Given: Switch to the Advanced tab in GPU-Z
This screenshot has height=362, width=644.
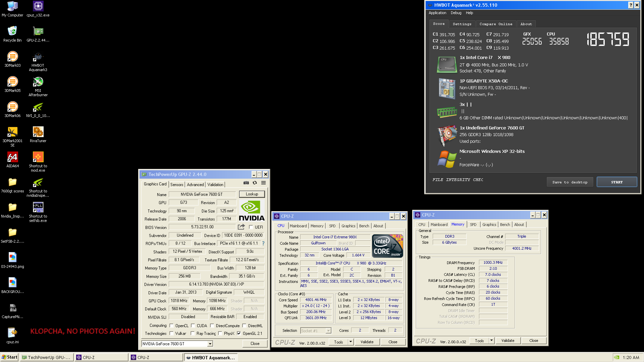Looking at the screenshot, I should point(196,184).
